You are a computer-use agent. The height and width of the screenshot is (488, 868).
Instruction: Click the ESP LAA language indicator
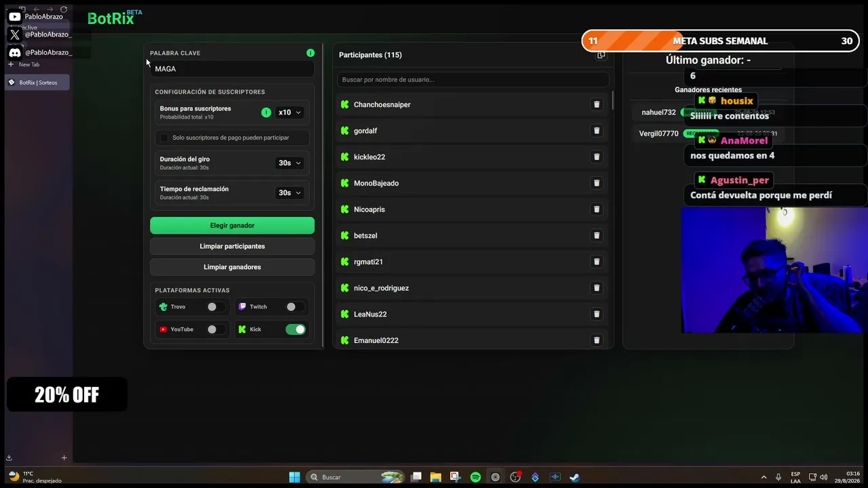click(795, 477)
